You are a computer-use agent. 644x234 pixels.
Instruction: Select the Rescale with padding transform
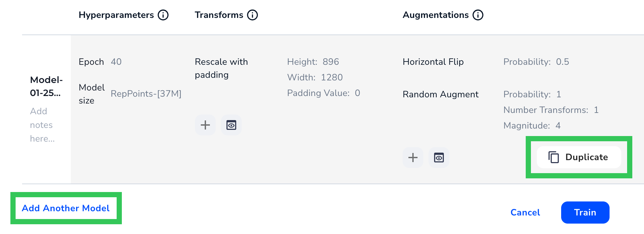[x=221, y=68]
